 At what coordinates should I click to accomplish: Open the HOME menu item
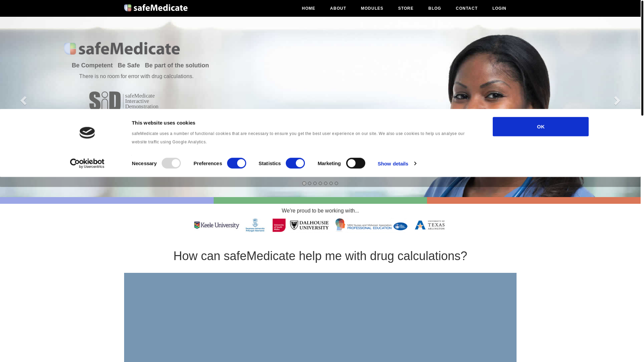tap(309, 8)
